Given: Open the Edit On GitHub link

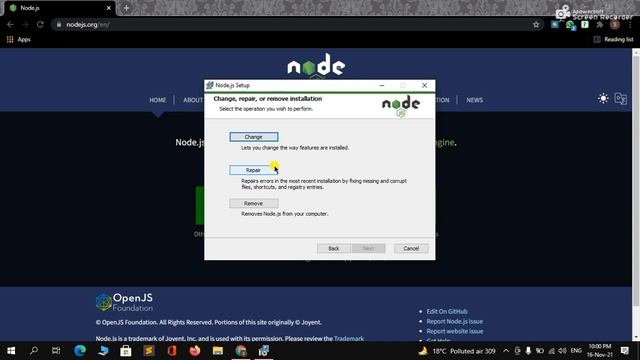Looking at the screenshot, I should pyautogui.click(x=447, y=311).
